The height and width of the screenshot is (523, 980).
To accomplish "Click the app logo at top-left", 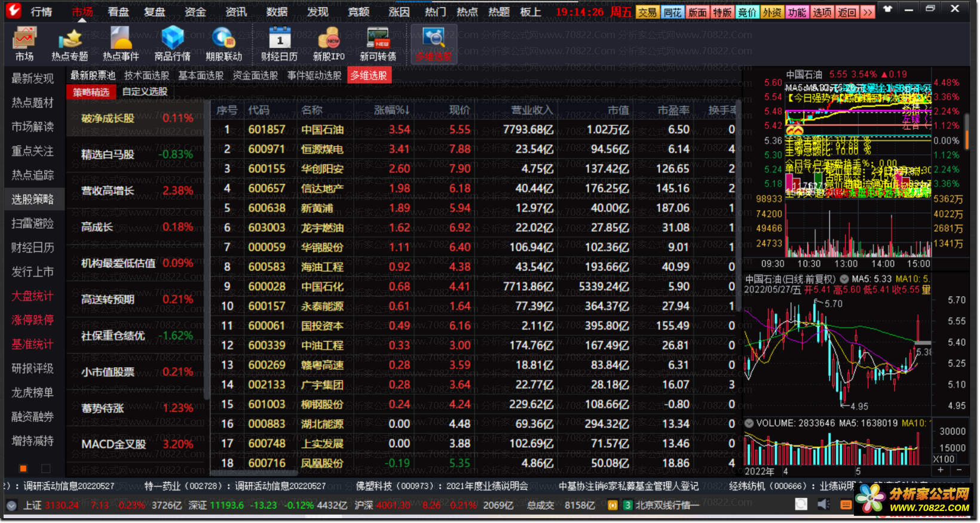I will point(13,10).
